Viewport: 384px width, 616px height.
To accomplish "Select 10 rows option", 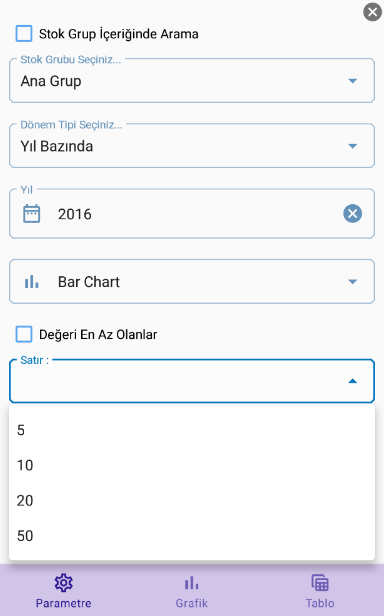I will coord(192,465).
